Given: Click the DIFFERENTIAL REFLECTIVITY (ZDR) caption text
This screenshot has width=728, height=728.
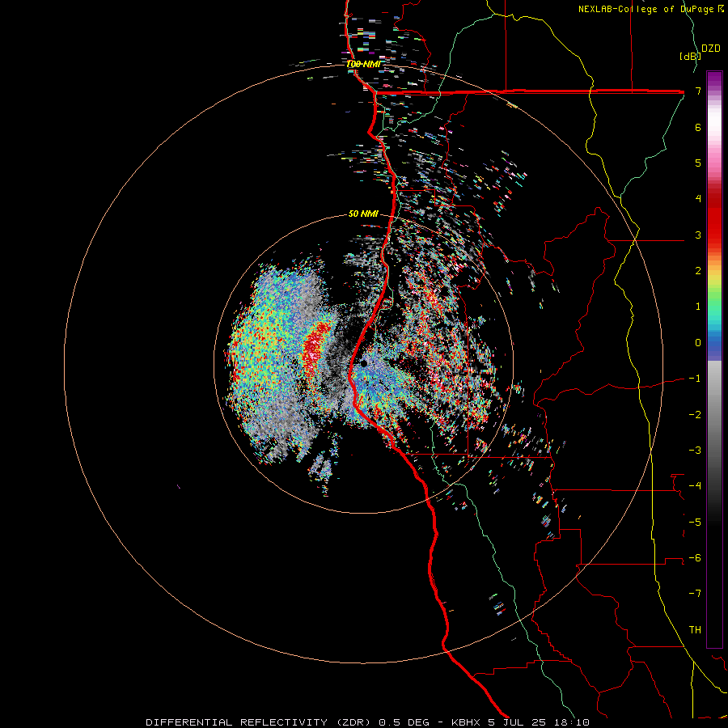Looking at the screenshot, I should tap(258, 722).
